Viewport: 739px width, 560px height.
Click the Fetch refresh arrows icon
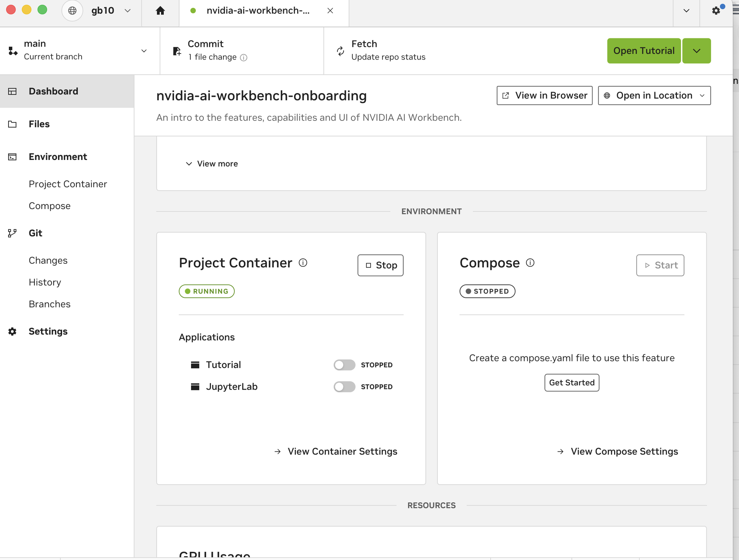(340, 51)
